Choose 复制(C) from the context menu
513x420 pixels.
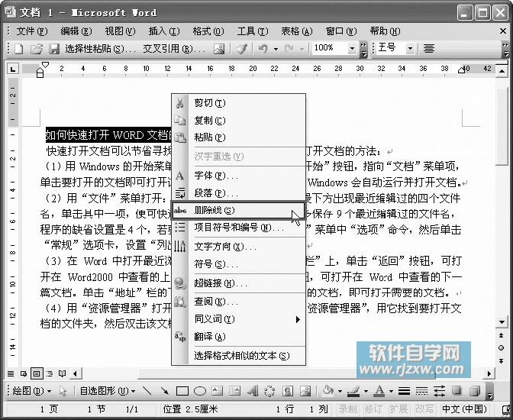(239, 121)
